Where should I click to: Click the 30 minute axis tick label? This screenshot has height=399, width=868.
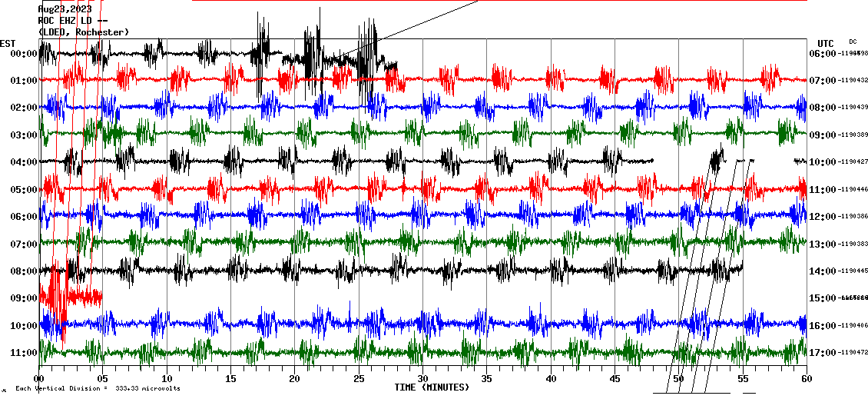(x=422, y=379)
